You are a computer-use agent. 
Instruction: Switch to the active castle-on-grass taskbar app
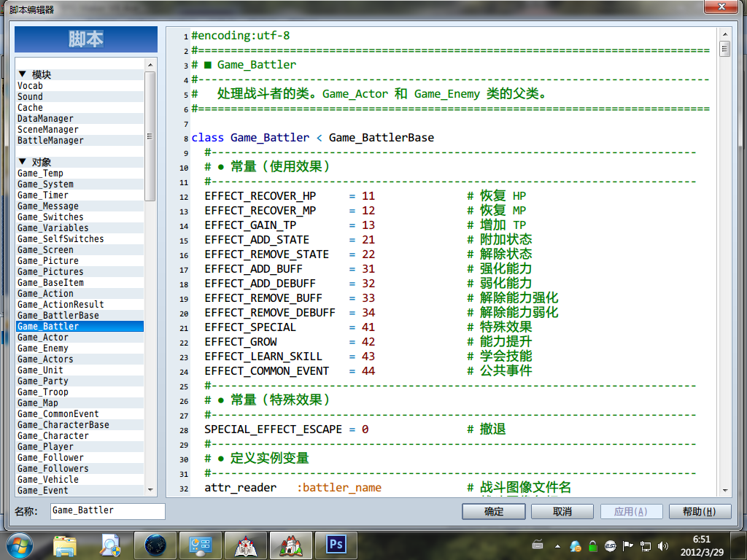290,545
